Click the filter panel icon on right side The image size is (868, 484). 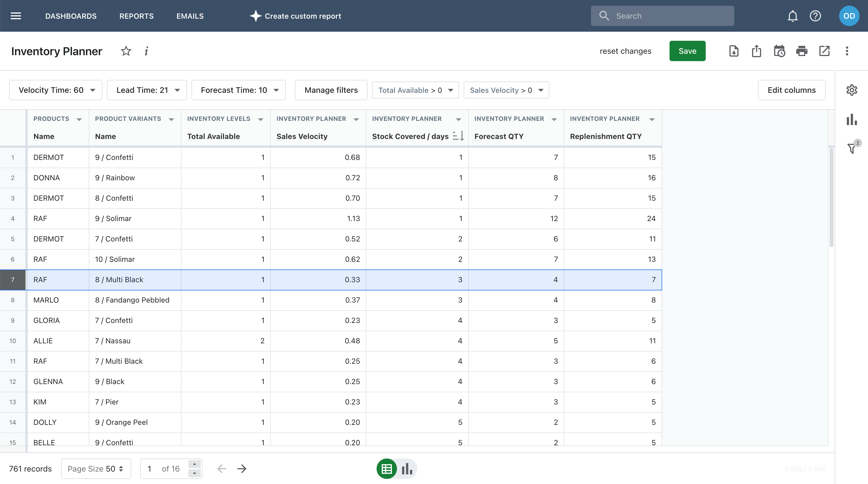851,148
